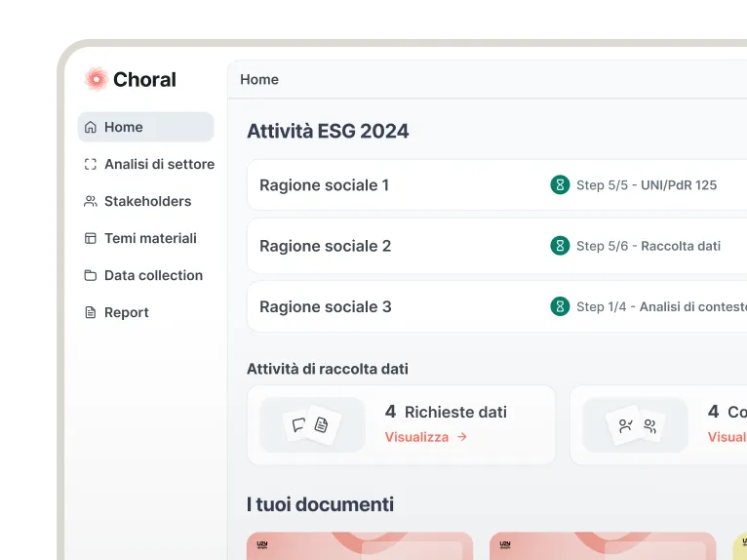Screen dimensions: 747x560
Task: Click the I tuoi documenti heading
Action: 320,504
